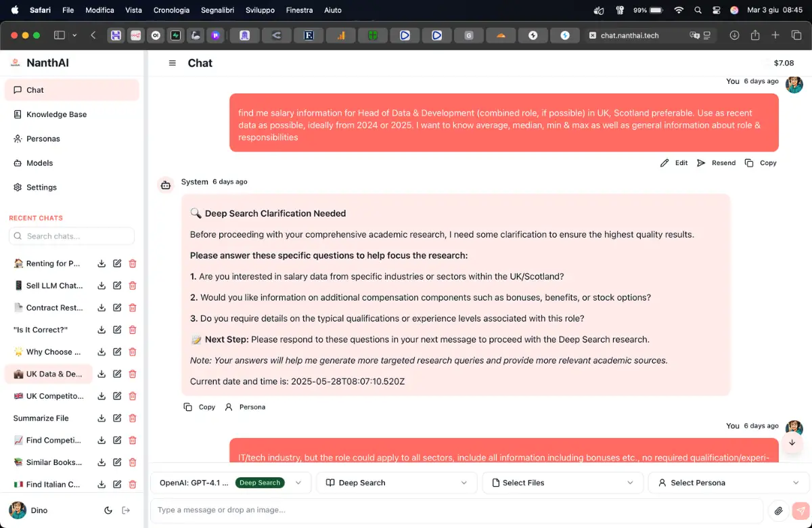Screen dimensions: 812x528
Task: Toggle dark mode with moon icon
Action: (x=108, y=510)
